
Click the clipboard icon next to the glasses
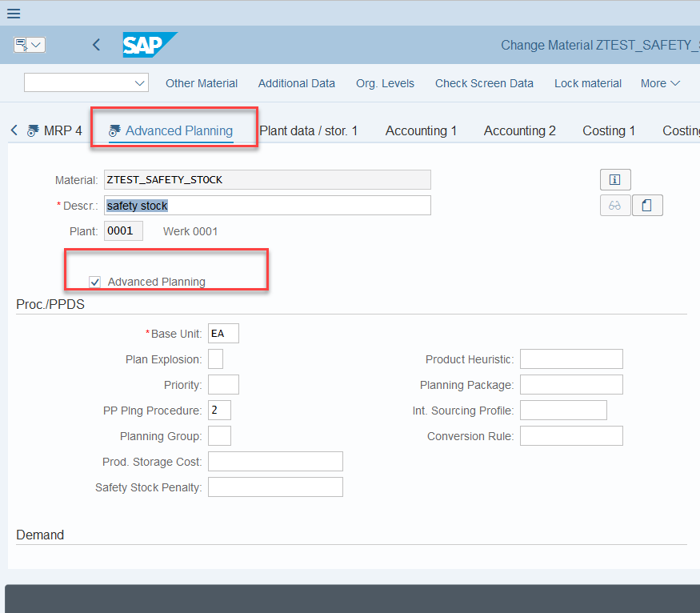click(x=647, y=206)
